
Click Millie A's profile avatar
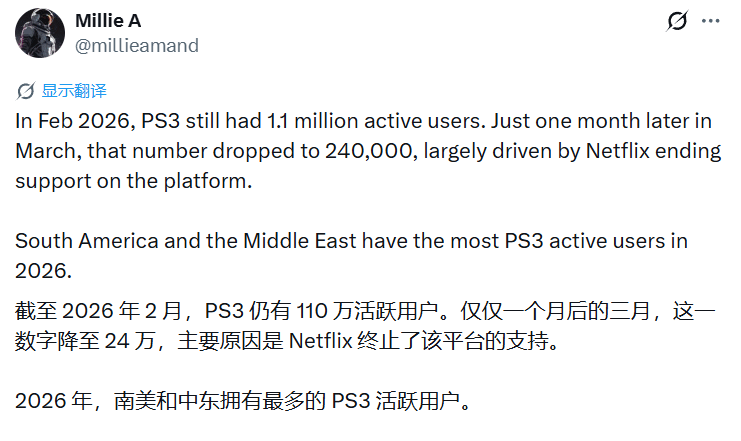pos(40,32)
